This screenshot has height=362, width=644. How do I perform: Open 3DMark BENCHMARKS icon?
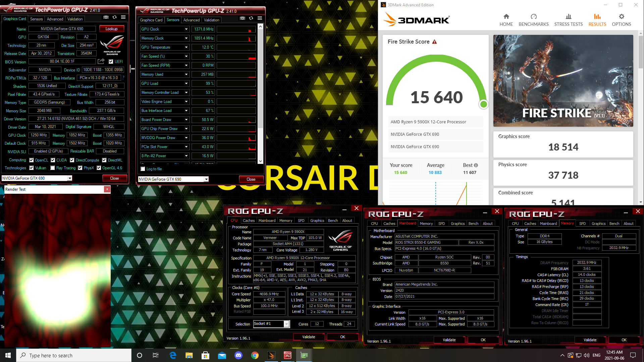pos(534,16)
